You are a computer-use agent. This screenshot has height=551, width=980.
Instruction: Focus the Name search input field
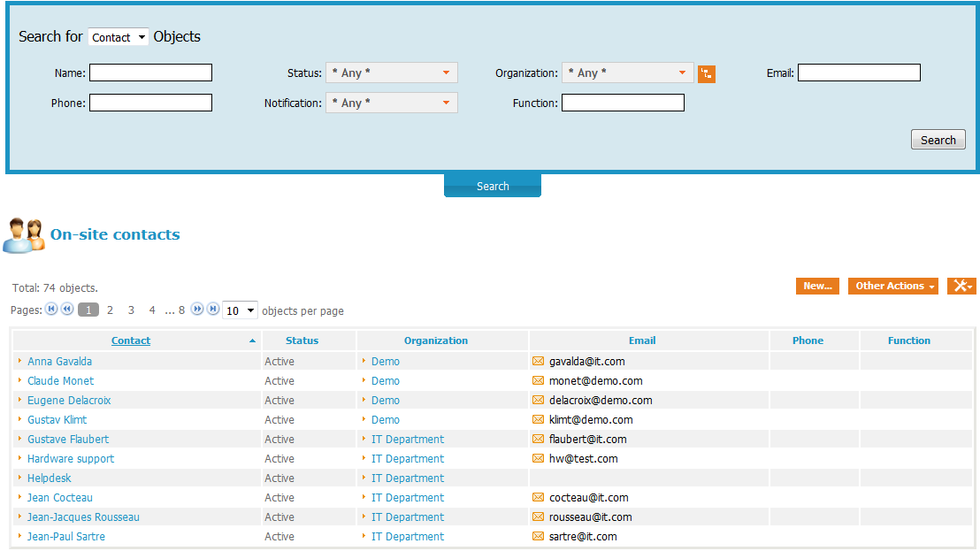(x=150, y=73)
